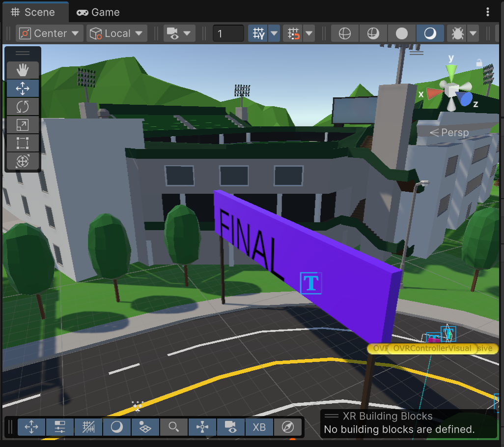
Task: Select the Move tool
Action: tap(23, 89)
